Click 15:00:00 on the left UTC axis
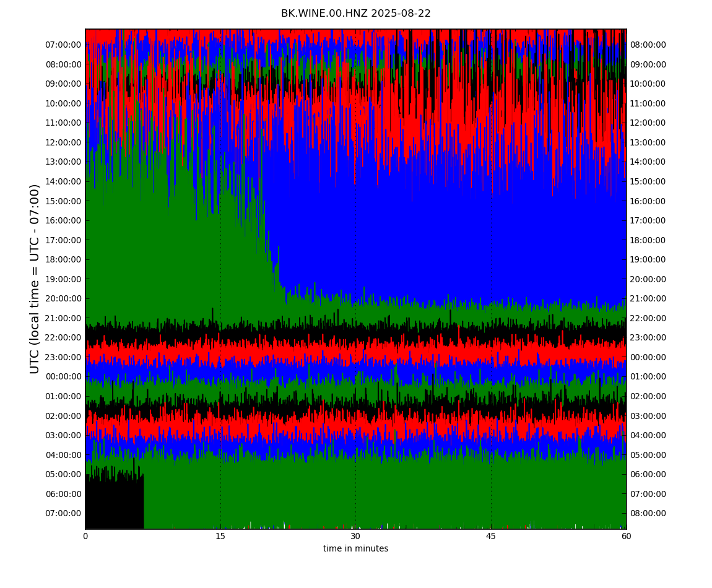The height and width of the screenshot is (588, 712). tap(63, 201)
